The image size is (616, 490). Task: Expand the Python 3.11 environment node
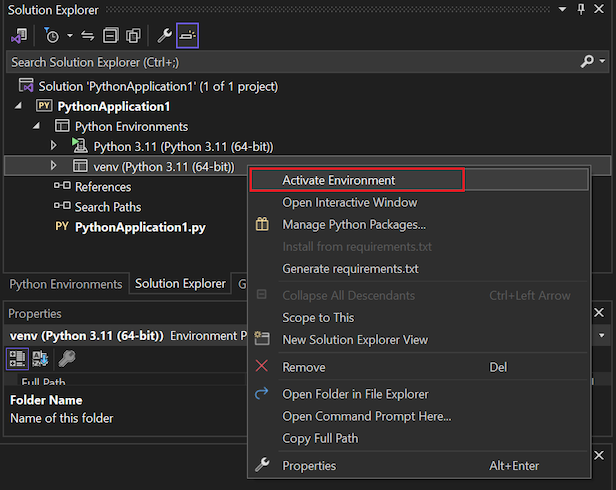[54, 146]
